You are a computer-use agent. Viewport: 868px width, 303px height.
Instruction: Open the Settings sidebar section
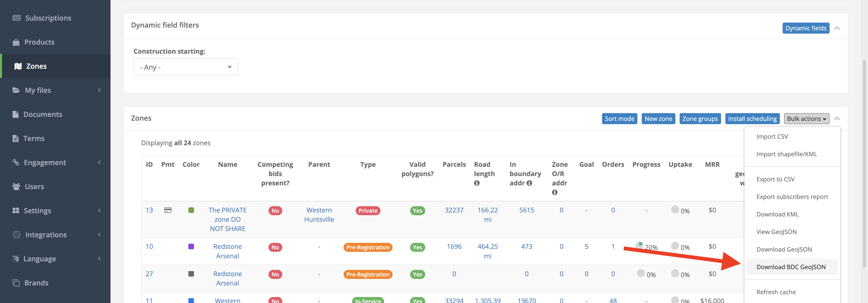pyautogui.click(x=37, y=210)
